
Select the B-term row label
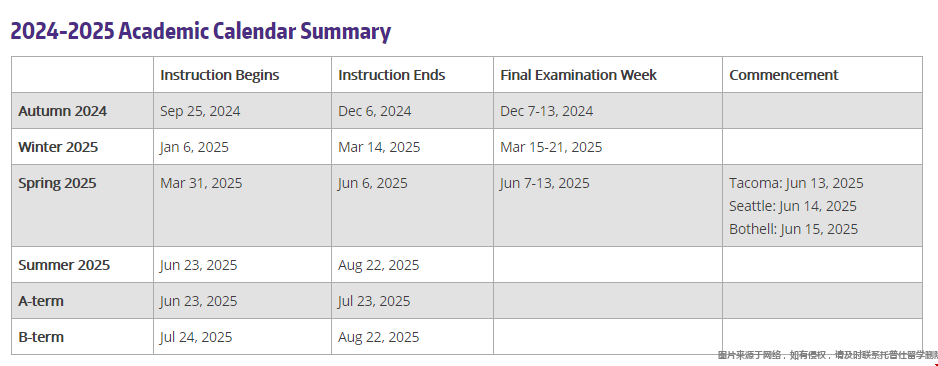(41, 337)
